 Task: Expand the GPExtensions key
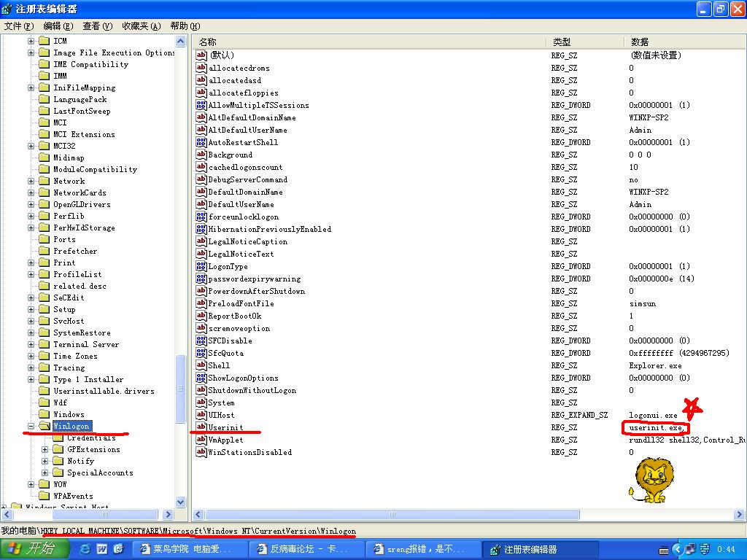(x=44, y=449)
